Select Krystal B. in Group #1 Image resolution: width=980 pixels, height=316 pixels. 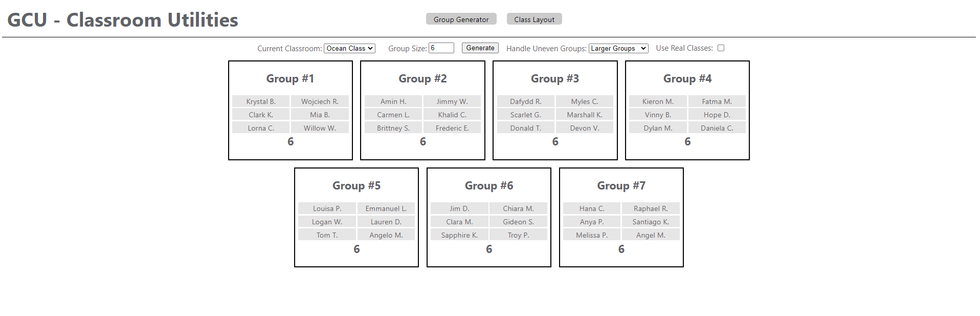click(261, 101)
